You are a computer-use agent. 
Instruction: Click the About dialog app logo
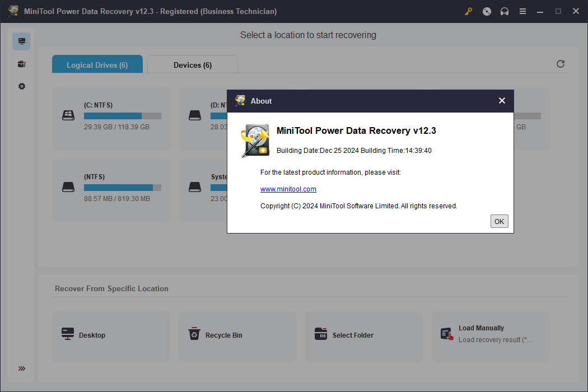pos(255,141)
